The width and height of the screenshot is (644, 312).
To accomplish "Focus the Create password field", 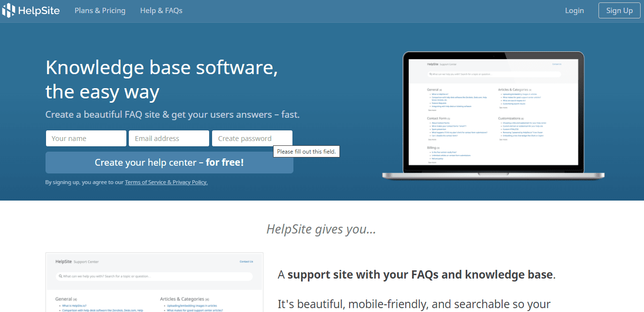I will click(x=252, y=139).
